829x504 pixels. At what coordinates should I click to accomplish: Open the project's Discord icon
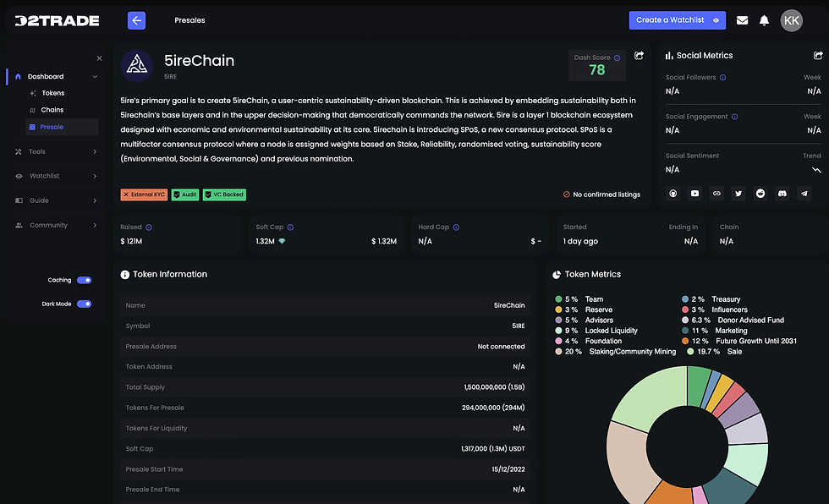pos(782,194)
